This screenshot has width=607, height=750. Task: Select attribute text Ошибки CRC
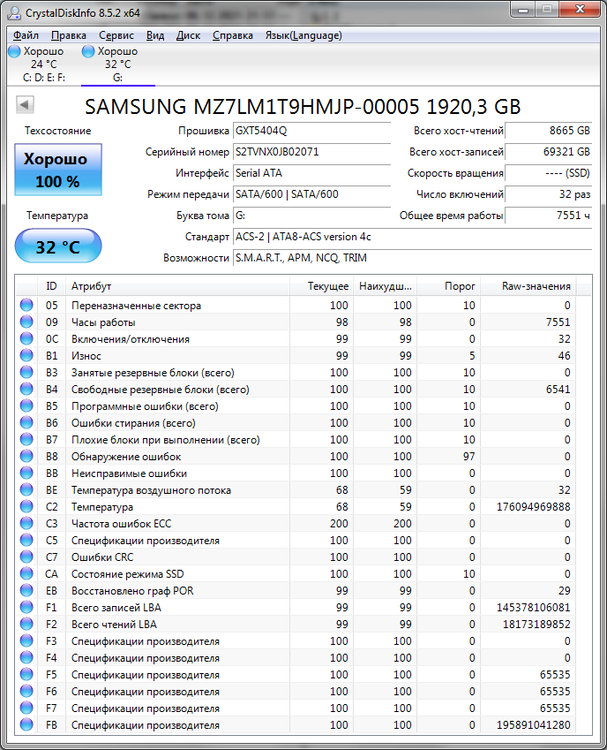click(x=102, y=557)
